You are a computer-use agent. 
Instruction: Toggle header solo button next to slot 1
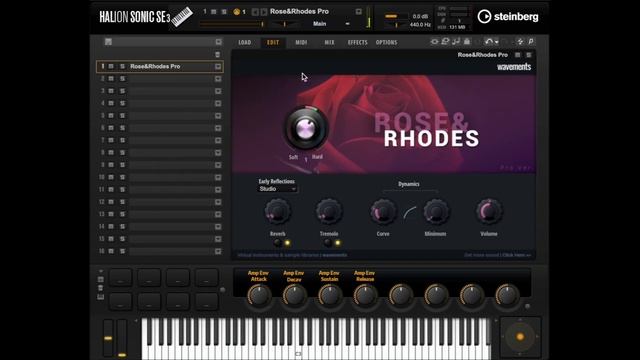[x=224, y=12]
